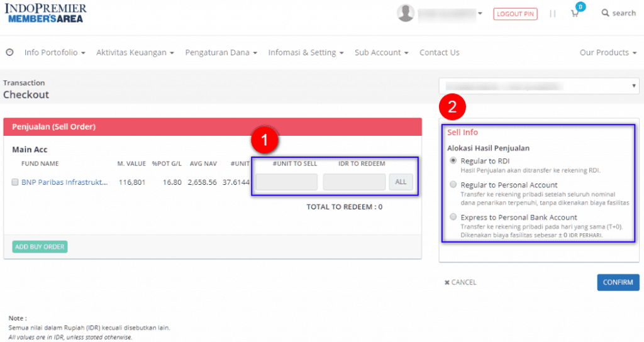Click the pause bars icon beside Logout PIN
The height and width of the screenshot is (342, 644).
tap(553, 14)
